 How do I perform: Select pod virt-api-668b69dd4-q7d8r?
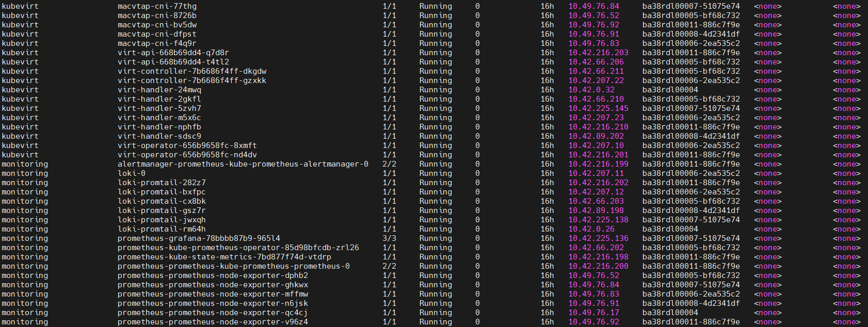173,53
